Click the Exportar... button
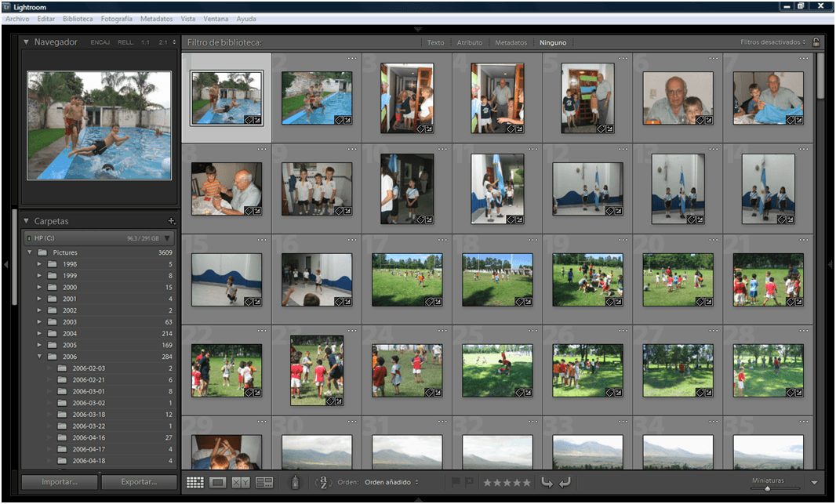Viewport: 836px width, 504px height. [x=139, y=482]
